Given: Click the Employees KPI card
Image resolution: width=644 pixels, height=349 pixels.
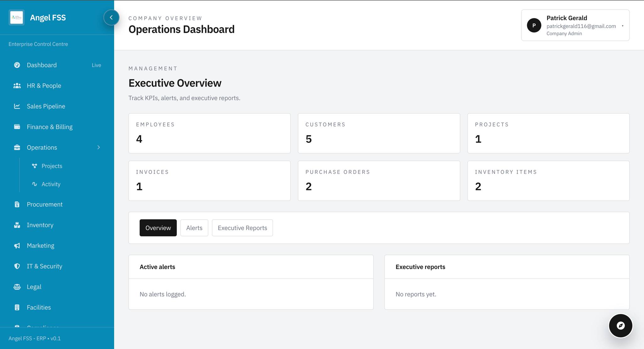Looking at the screenshot, I should (209, 133).
